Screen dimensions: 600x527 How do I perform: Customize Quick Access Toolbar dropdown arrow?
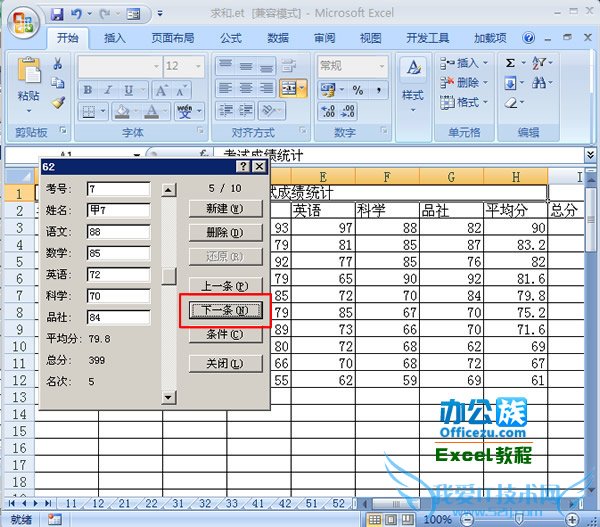(x=160, y=14)
